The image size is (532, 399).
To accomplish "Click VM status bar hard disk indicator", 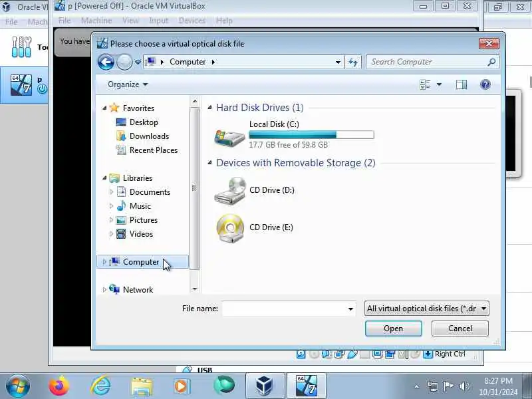I will point(301,354).
